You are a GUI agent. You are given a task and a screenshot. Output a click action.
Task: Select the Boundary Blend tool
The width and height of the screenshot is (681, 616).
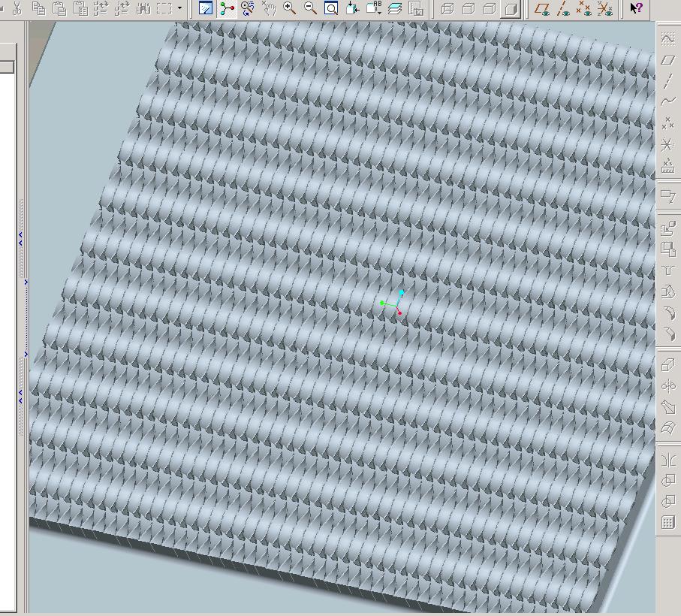click(x=668, y=429)
